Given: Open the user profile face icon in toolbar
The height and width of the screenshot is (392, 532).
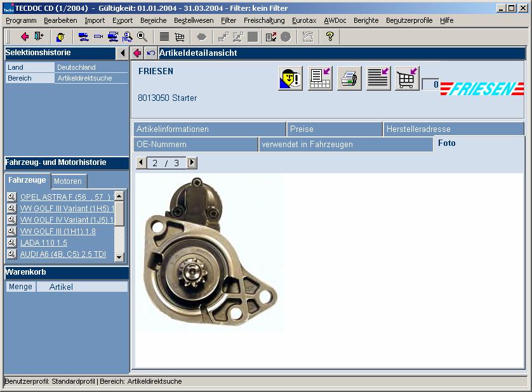Looking at the screenshot, I should pos(61,37).
